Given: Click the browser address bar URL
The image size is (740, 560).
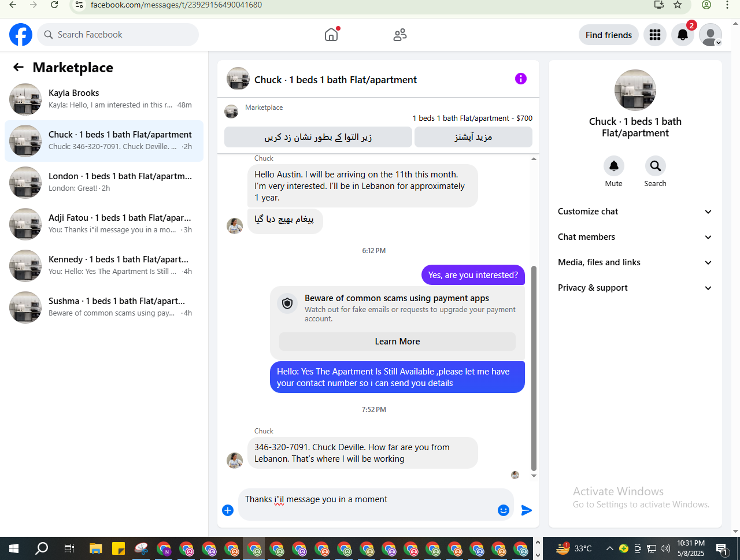Looking at the screenshot, I should [176, 5].
